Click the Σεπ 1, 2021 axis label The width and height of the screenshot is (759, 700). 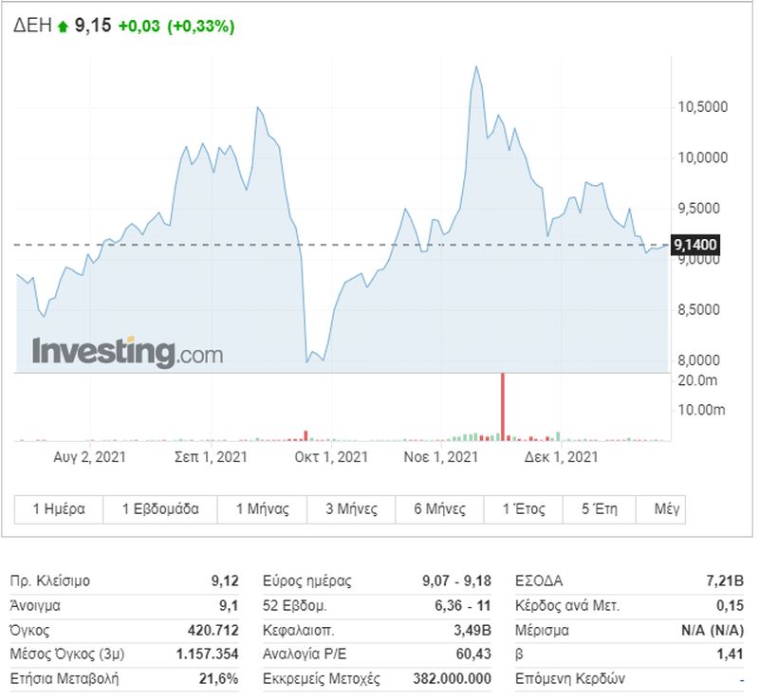click(x=211, y=457)
